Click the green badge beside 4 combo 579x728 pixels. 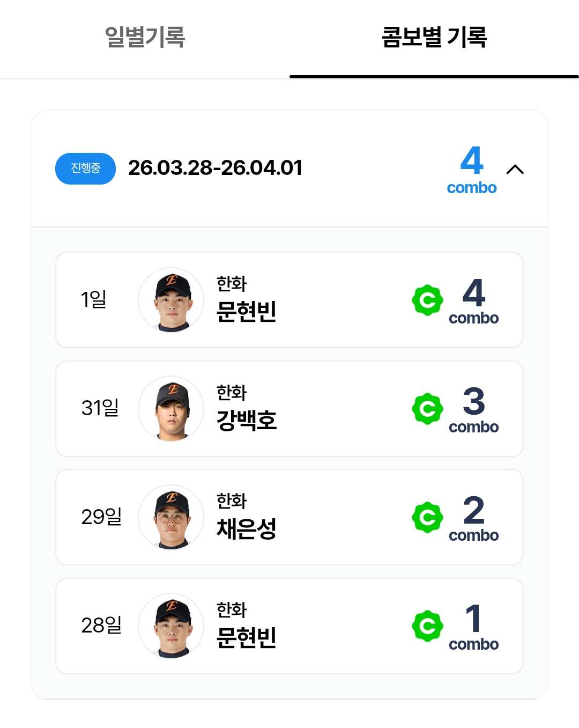427,300
